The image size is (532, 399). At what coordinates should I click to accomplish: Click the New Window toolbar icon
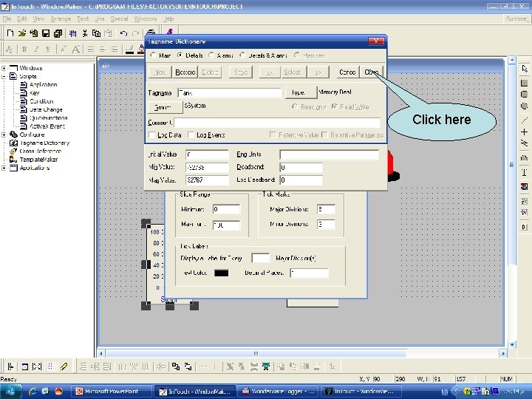[x=10, y=33]
